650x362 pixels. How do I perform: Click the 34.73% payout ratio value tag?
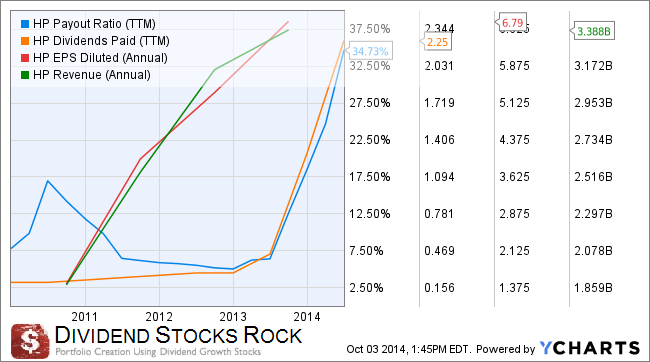click(370, 51)
